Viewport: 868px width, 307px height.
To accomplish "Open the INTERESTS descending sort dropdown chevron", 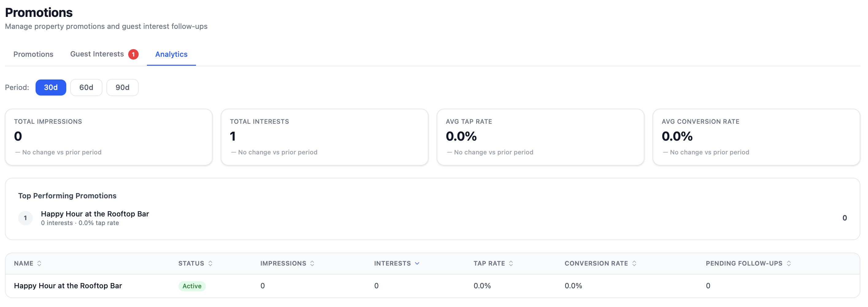I will [417, 263].
